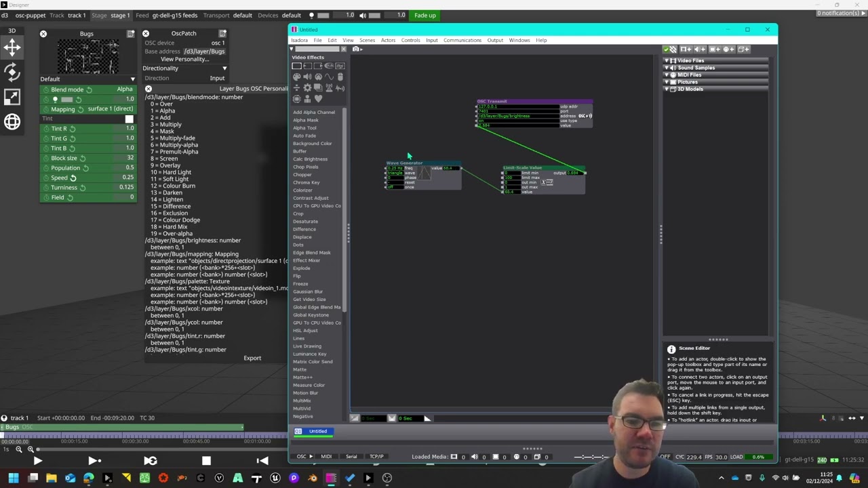Select the rotate tool in Designer sidebar

12,71
